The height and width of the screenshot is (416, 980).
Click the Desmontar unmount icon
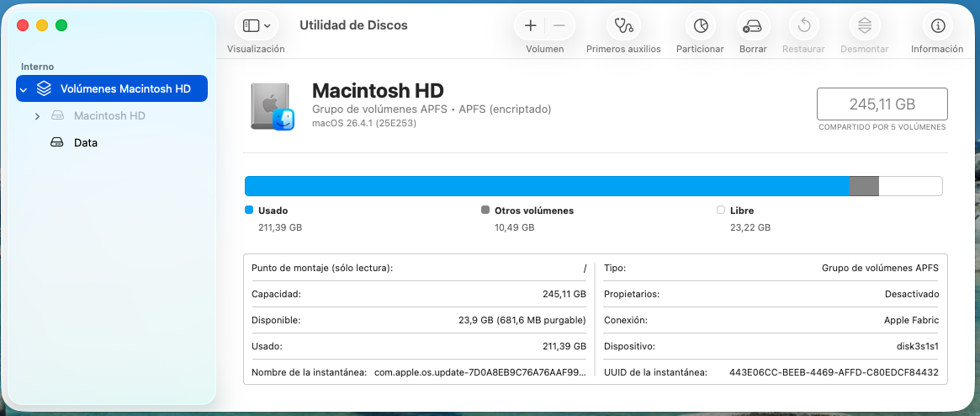[x=864, y=25]
